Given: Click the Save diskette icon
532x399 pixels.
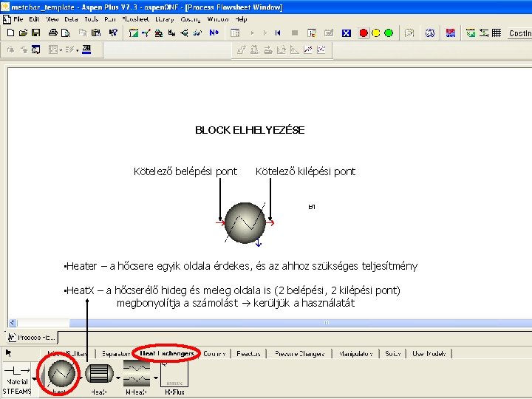Looking at the screenshot, I should coord(35,33).
